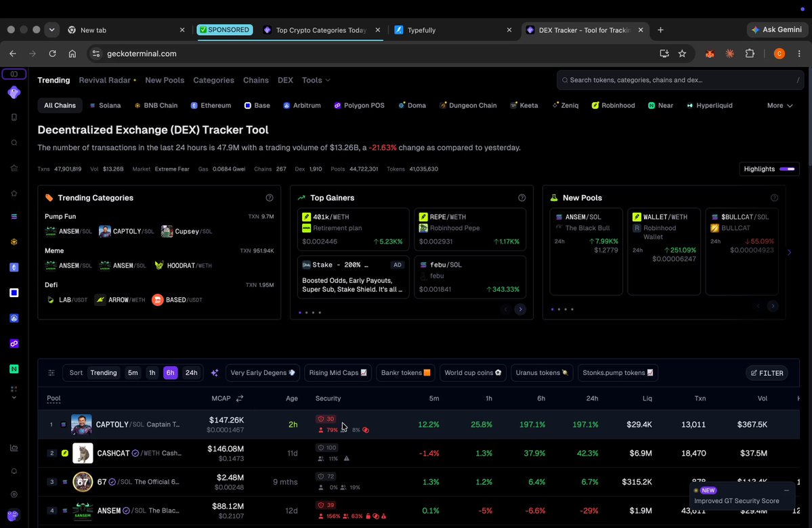
Task: Open the Revival Radar tab
Action: (x=107, y=81)
